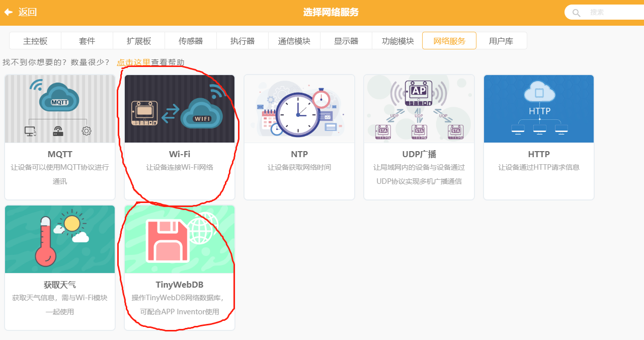Choose the UDP广播 broadcast module
644x340 pixels.
(419, 136)
